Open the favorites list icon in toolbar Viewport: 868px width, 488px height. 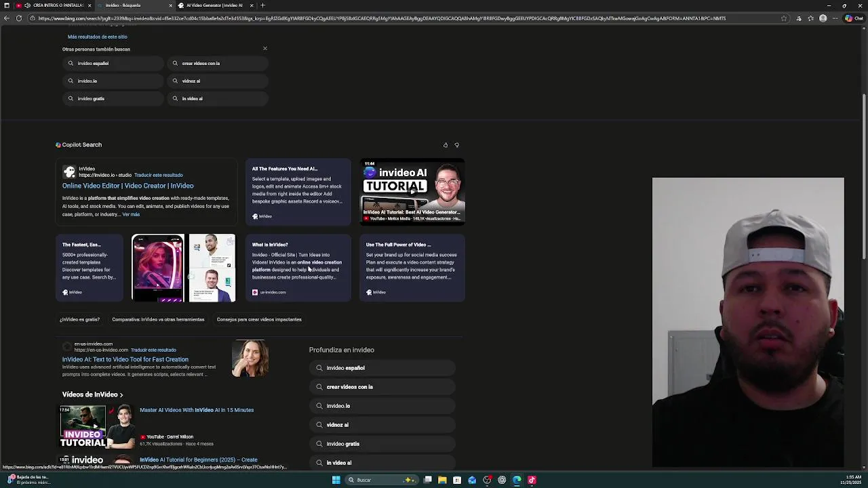coord(810,18)
